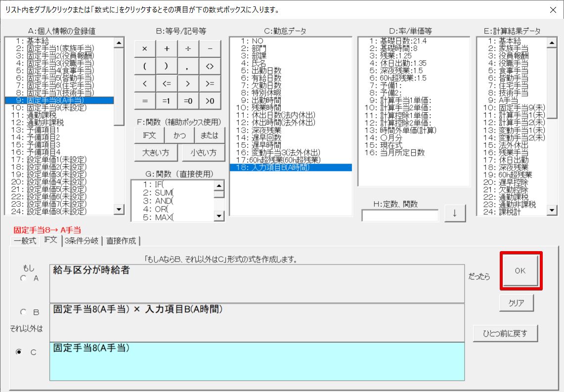Select radio button B for true result

pos(23,312)
